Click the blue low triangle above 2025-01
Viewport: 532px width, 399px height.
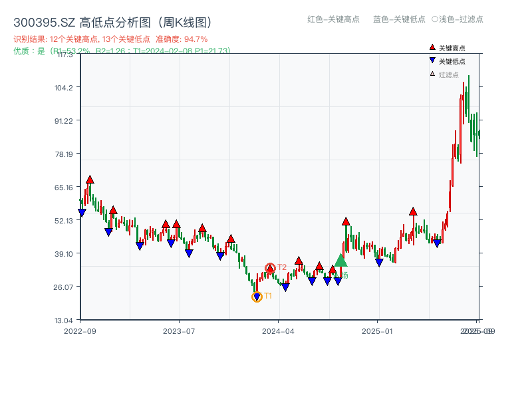pos(379,263)
